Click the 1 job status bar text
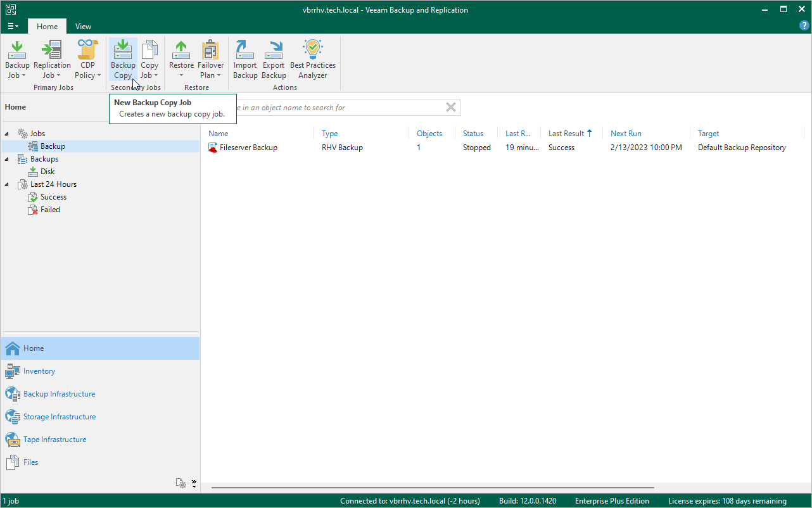Image resolution: width=812 pixels, height=508 pixels. 11,501
